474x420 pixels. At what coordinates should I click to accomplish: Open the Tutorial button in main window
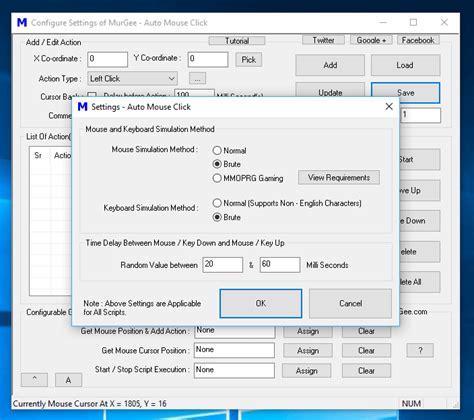[x=237, y=41]
